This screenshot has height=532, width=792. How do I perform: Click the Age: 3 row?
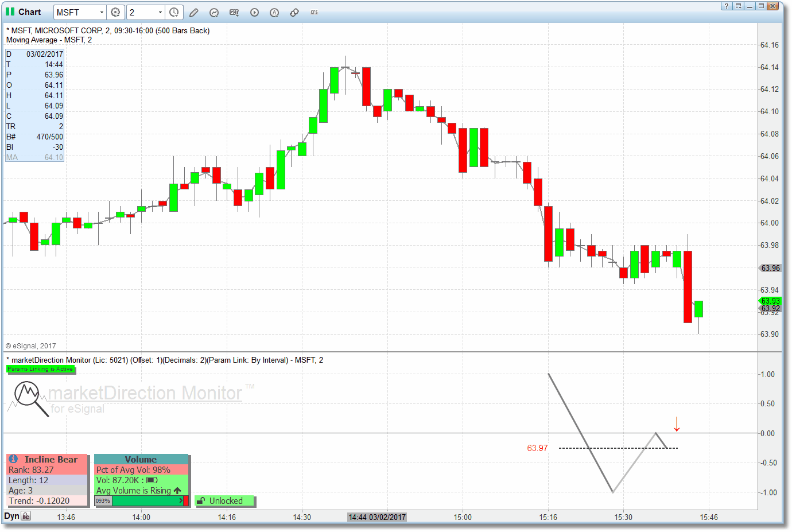tap(47, 490)
